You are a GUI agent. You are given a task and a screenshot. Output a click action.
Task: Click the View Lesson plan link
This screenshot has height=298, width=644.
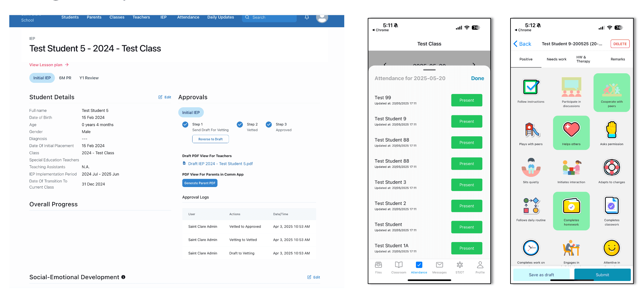click(x=49, y=65)
